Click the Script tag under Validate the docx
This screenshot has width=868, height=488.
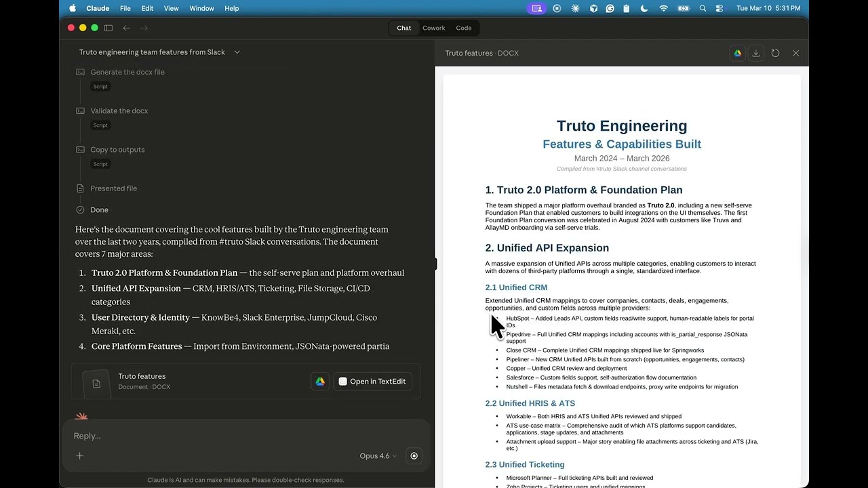point(100,125)
